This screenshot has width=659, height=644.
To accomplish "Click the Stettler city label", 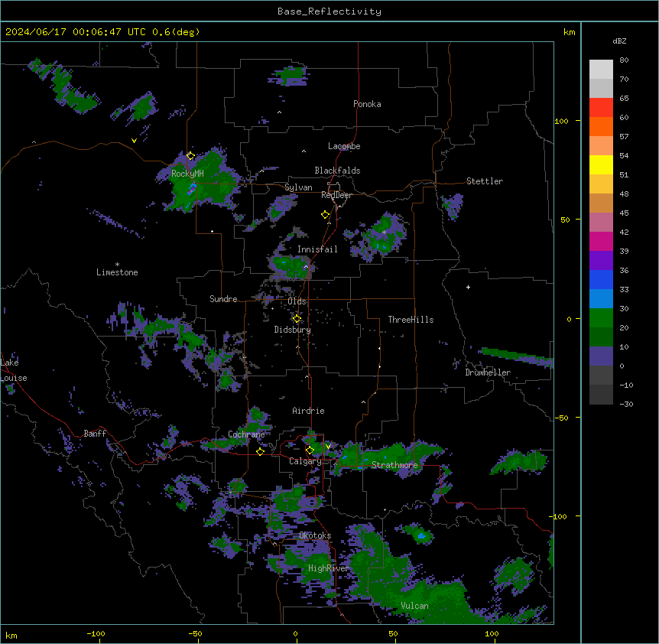I will (485, 181).
